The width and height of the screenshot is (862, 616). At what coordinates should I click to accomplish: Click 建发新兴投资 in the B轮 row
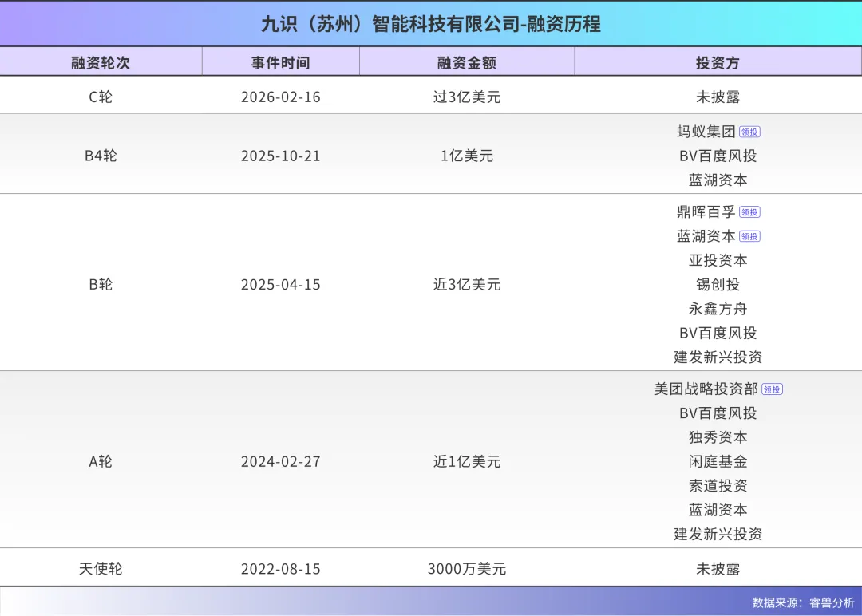tap(718, 357)
